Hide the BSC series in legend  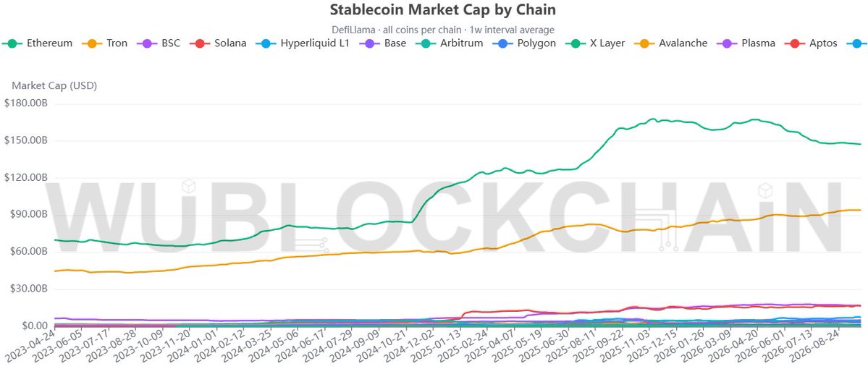pyautogui.click(x=158, y=43)
